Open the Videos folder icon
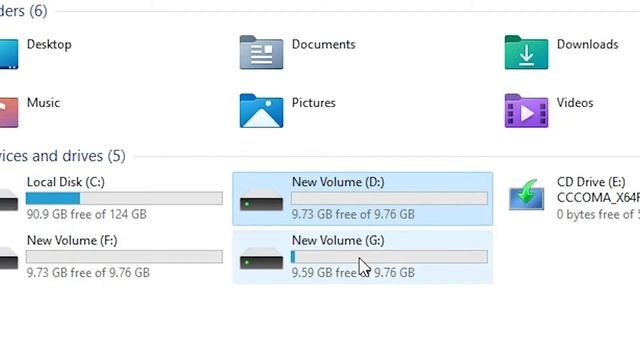This screenshot has width=640, height=360. tap(526, 111)
